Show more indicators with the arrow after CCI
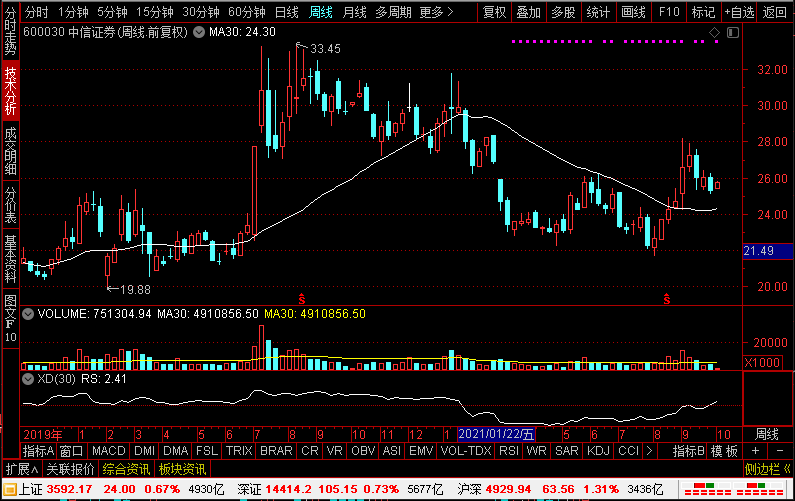Screen dimensions: 795x501 tap(649, 451)
